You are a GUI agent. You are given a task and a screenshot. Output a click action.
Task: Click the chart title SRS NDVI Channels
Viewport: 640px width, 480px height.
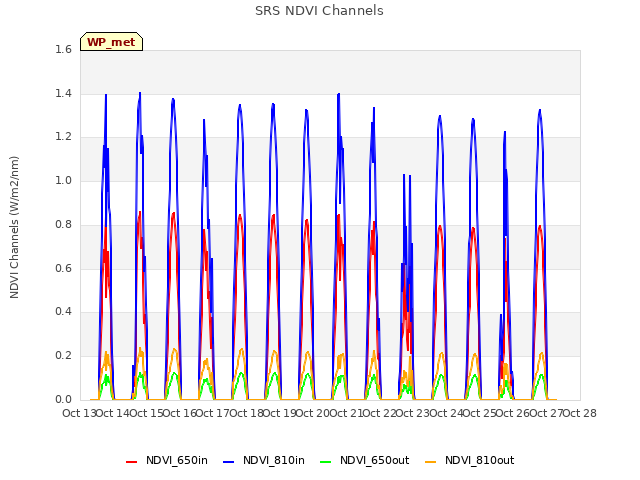[319, 11]
